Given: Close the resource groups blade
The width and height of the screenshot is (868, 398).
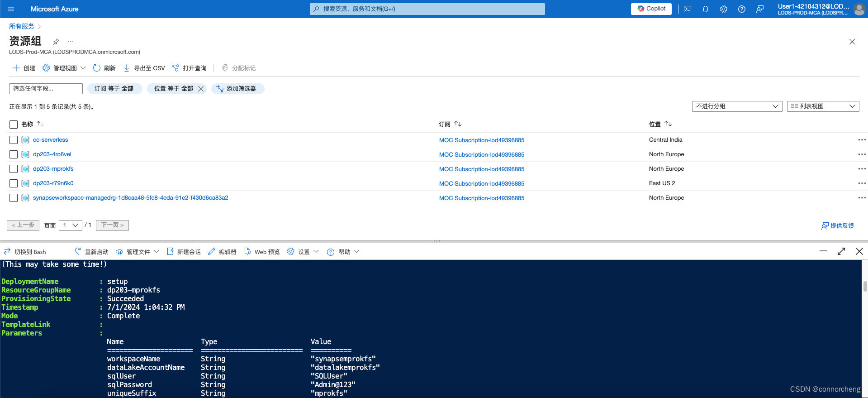Looking at the screenshot, I should tap(852, 42).
